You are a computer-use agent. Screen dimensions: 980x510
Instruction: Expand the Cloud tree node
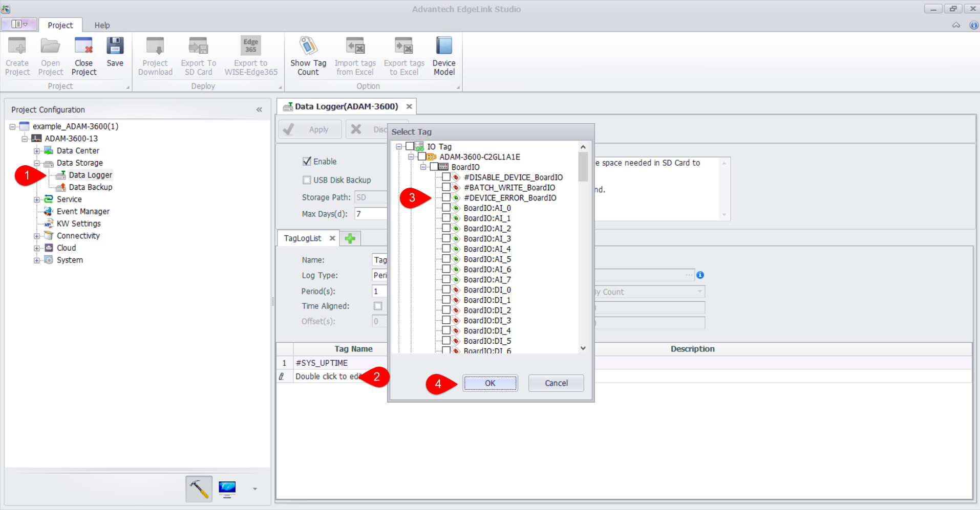click(37, 248)
